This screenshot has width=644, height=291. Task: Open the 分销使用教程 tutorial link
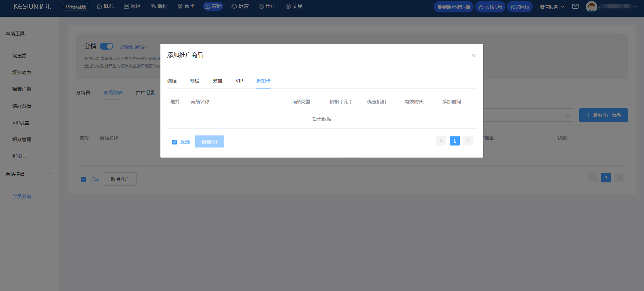[x=133, y=47]
